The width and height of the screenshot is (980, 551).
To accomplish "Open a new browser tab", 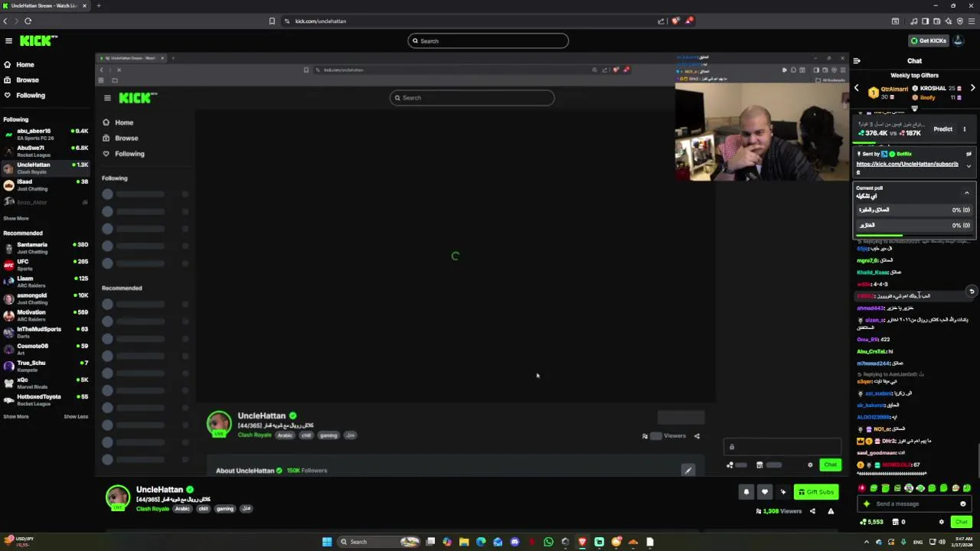I will pyautogui.click(x=98, y=5).
